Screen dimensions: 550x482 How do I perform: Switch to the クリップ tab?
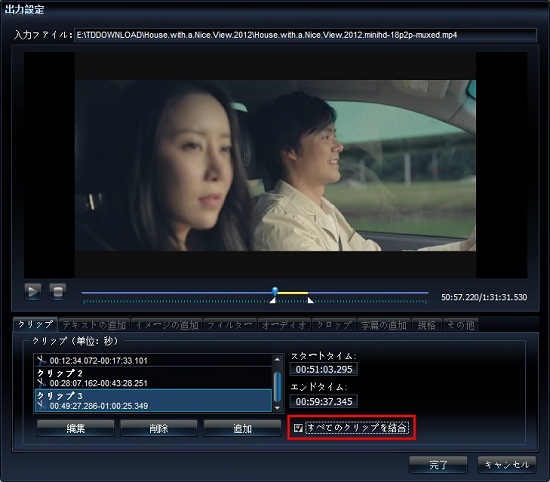coord(35,324)
